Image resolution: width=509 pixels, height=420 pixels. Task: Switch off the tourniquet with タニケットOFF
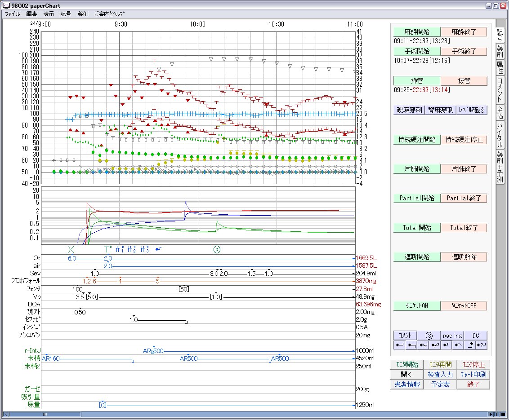click(463, 305)
